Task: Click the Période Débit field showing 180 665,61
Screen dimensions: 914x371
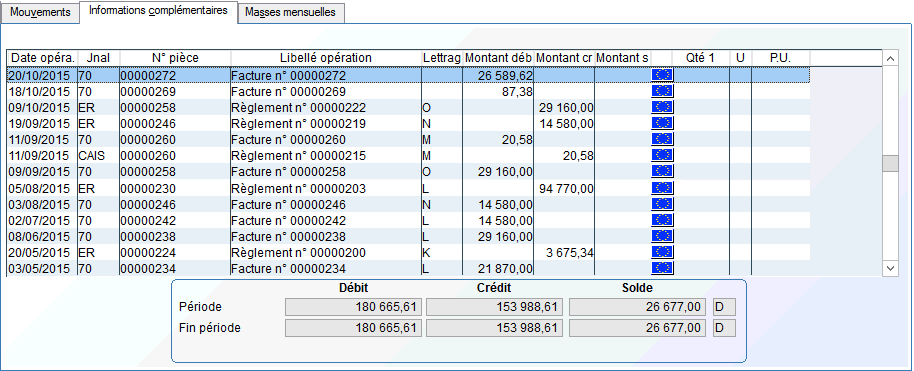Action: pyautogui.click(x=353, y=307)
